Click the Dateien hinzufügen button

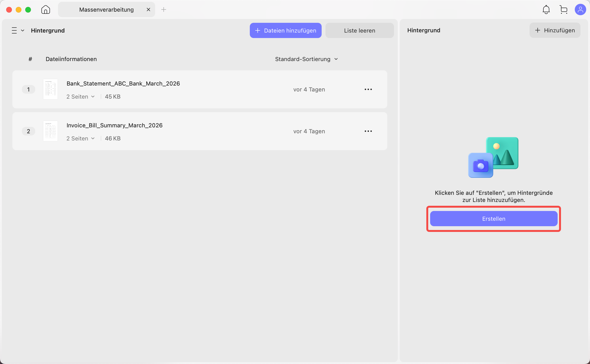tap(285, 31)
